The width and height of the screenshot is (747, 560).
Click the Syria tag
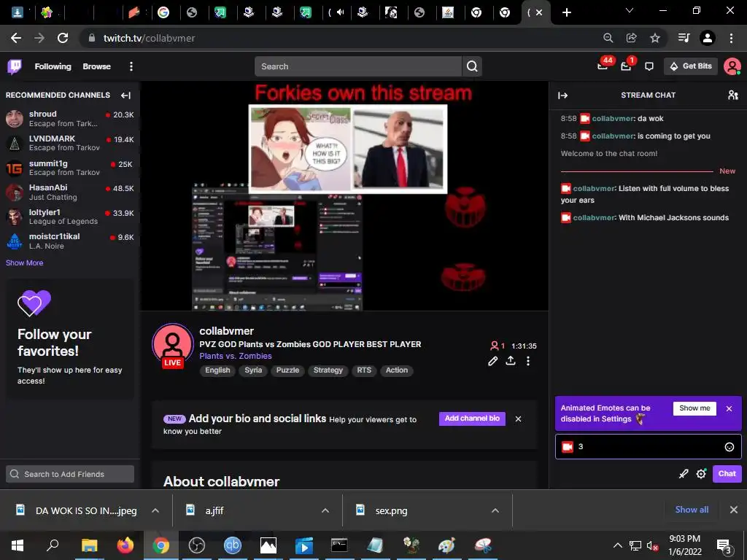point(253,370)
